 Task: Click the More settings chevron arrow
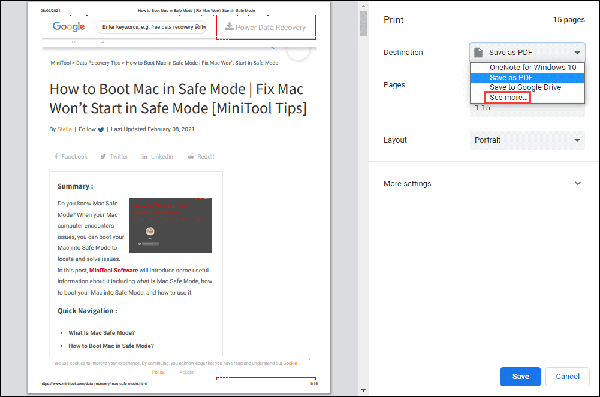click(578, 183)
